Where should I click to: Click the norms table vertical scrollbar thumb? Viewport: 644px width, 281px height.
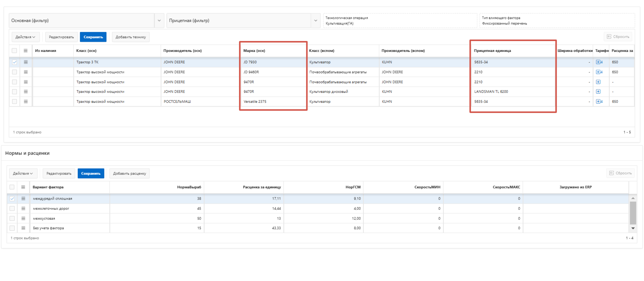[633, 213]
